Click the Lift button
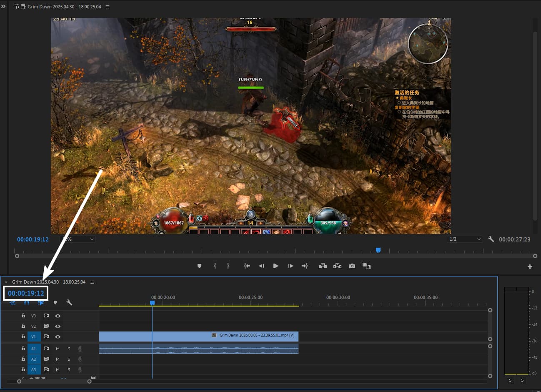 (323, 266)
